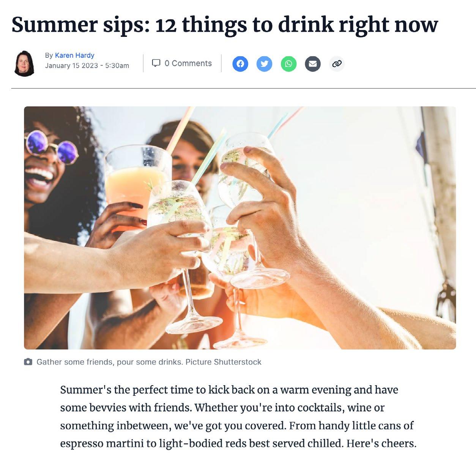Click the camera icon beside the caption
This screenshot has height=468, width=476.
click(28, 362)
